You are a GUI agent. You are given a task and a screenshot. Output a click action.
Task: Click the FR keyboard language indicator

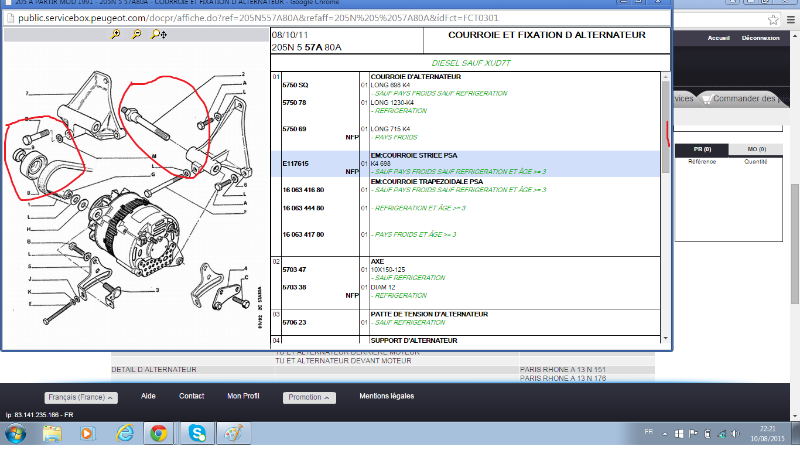coord(648,432)
